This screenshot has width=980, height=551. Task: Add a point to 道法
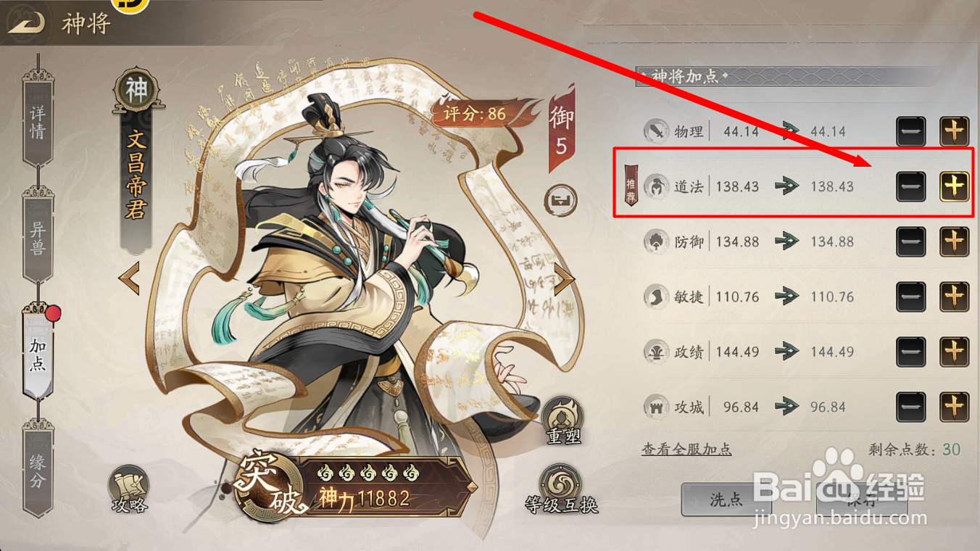(955, 186)
